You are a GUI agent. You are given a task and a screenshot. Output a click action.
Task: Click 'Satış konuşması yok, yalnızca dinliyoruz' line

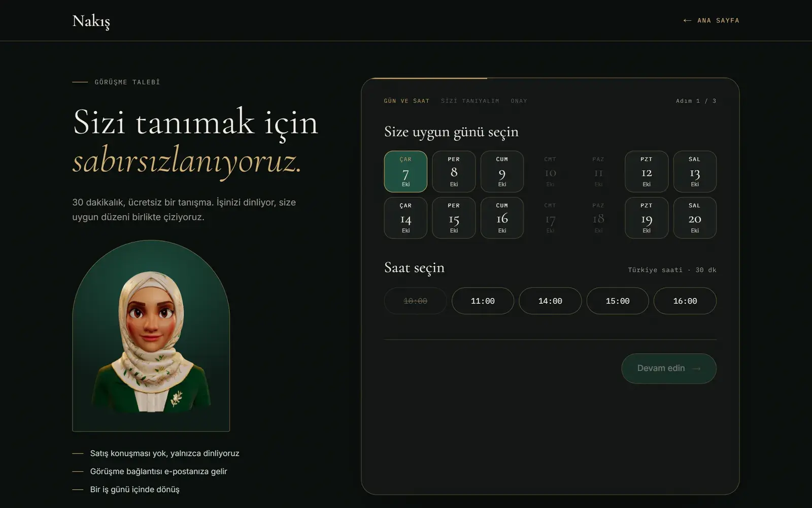click(164, 453)
